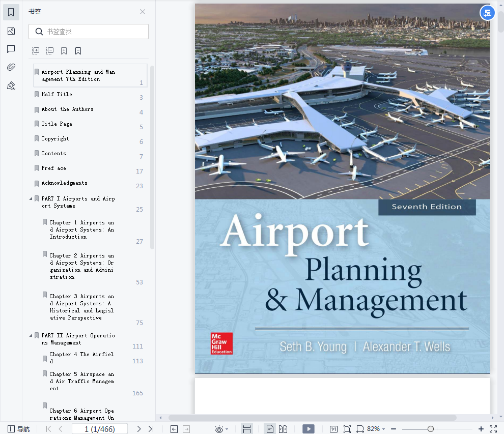Toggle the 导航 navigation pane button

[x=19, y=429]
